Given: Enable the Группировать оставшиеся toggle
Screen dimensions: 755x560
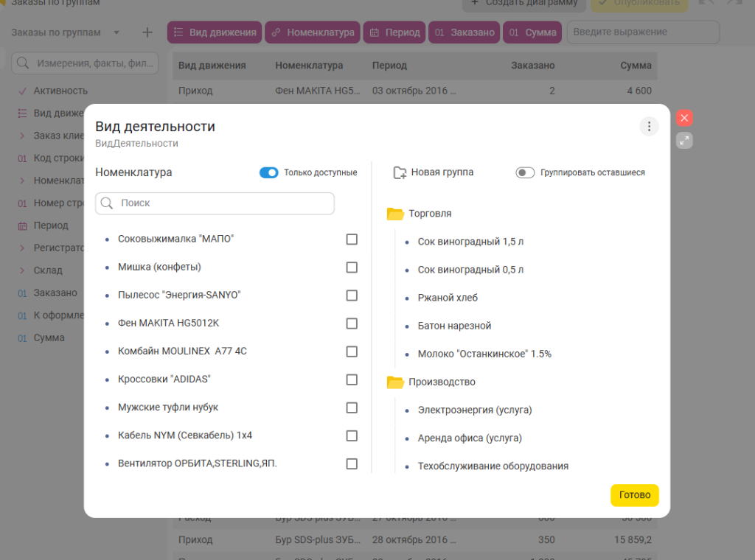Looking at the screenshot, I should (x=525, y=172).
